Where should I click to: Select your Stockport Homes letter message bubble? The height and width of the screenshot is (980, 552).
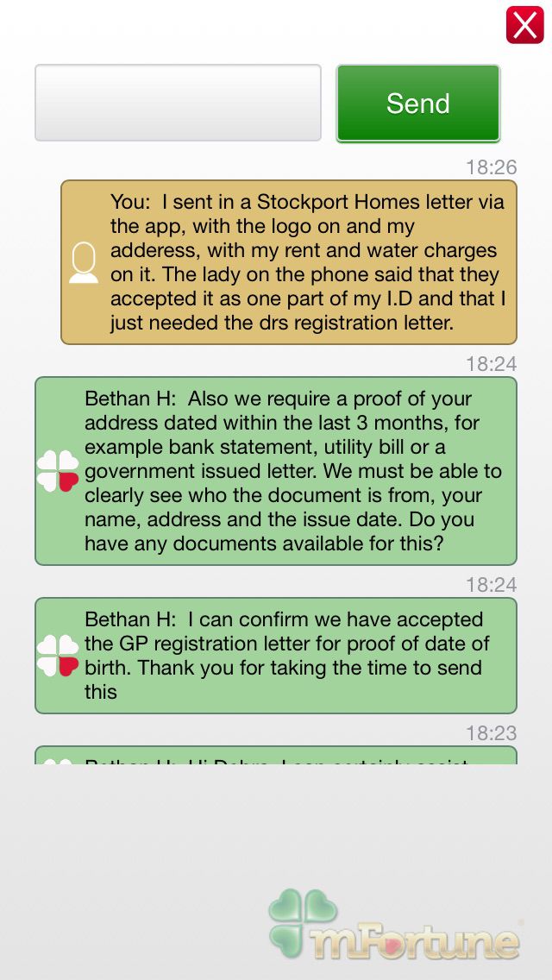(289, 262)
